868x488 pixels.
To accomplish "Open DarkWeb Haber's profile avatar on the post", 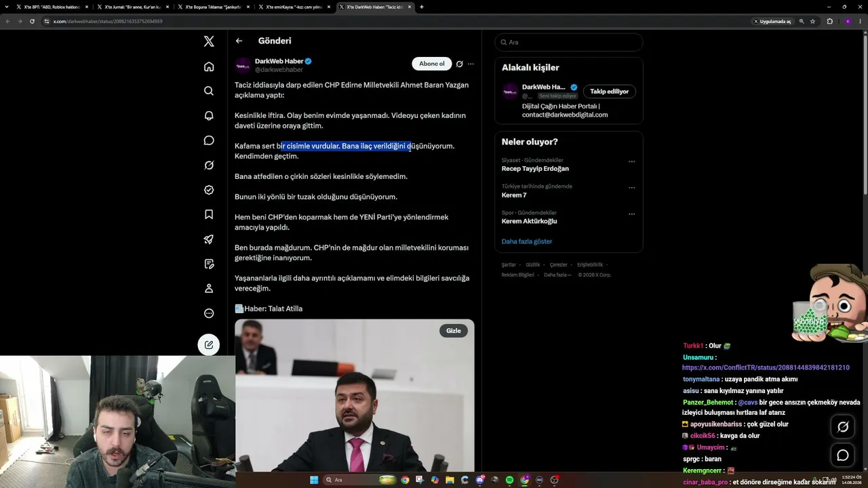I will pyautogui.click(x=243, y=65).
